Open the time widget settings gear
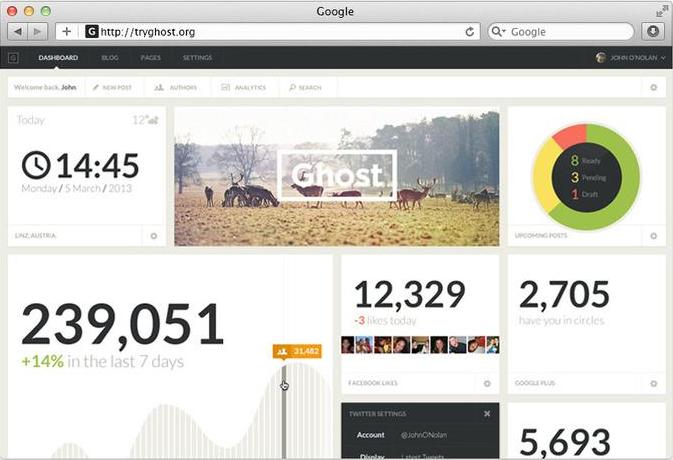 154,236
